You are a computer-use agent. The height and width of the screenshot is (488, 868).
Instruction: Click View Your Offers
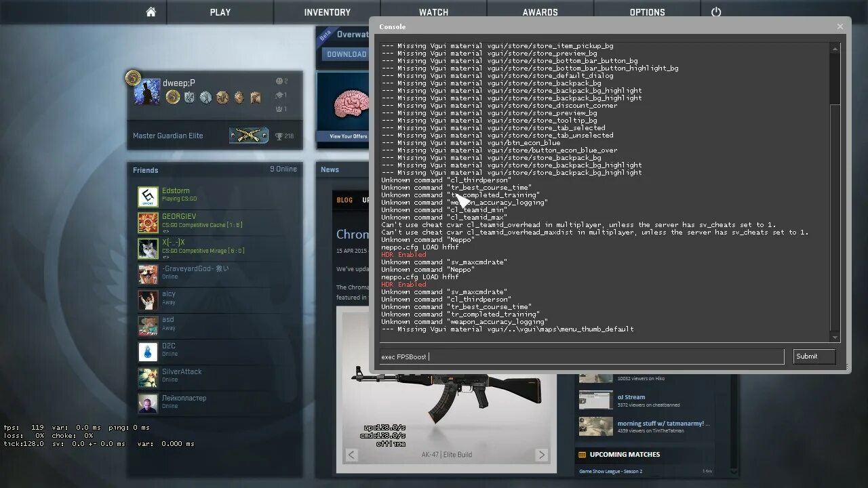349,136
